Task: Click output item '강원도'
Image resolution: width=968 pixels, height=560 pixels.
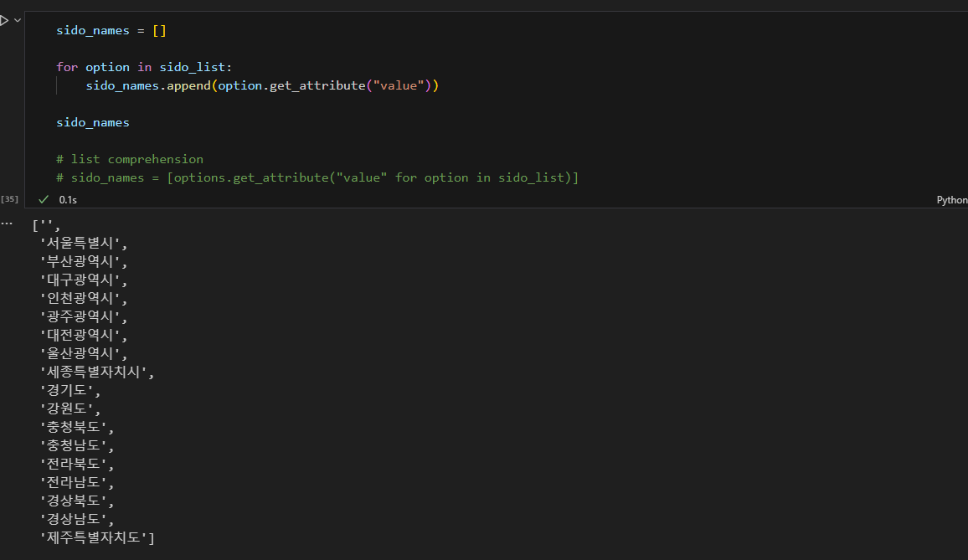Action: [70, 408]
